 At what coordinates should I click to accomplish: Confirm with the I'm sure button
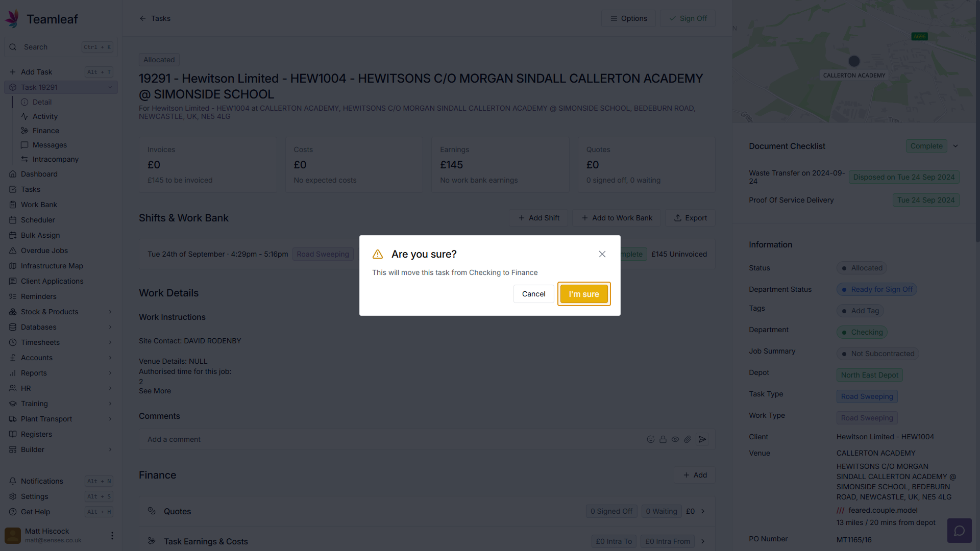click(584, 294)
